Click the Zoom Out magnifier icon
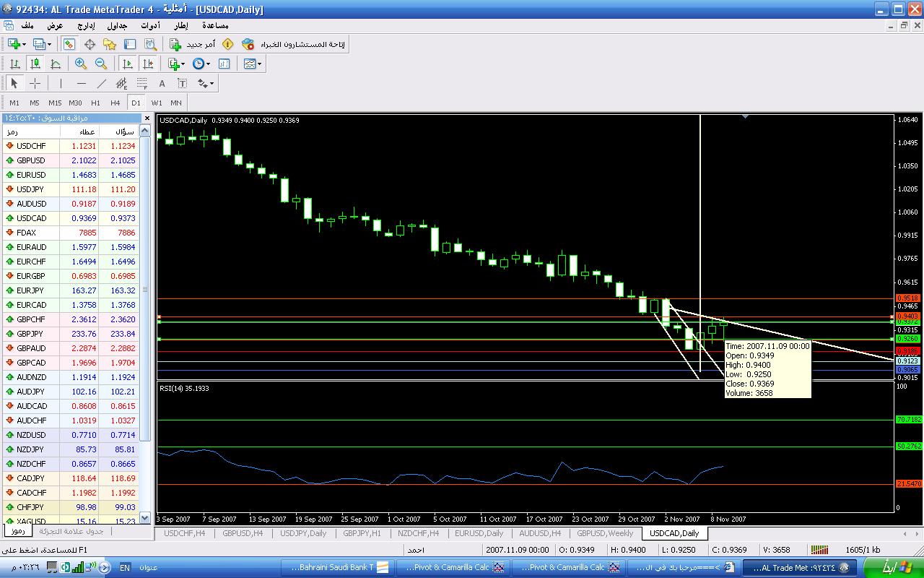 click(101, 64)
